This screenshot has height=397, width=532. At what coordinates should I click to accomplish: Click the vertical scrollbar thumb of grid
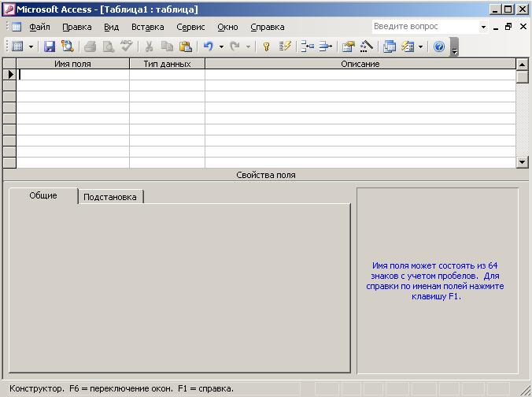pos(522,76)
